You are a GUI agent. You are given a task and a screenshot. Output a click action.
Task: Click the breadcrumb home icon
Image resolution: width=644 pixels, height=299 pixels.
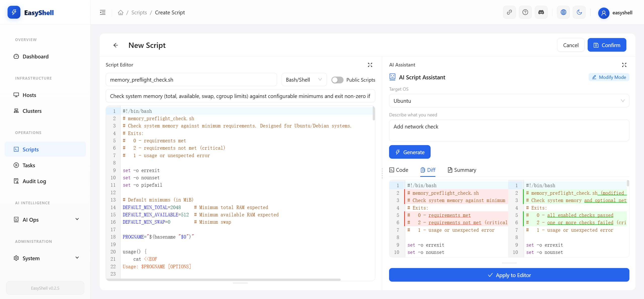click(x=121, y=12)
